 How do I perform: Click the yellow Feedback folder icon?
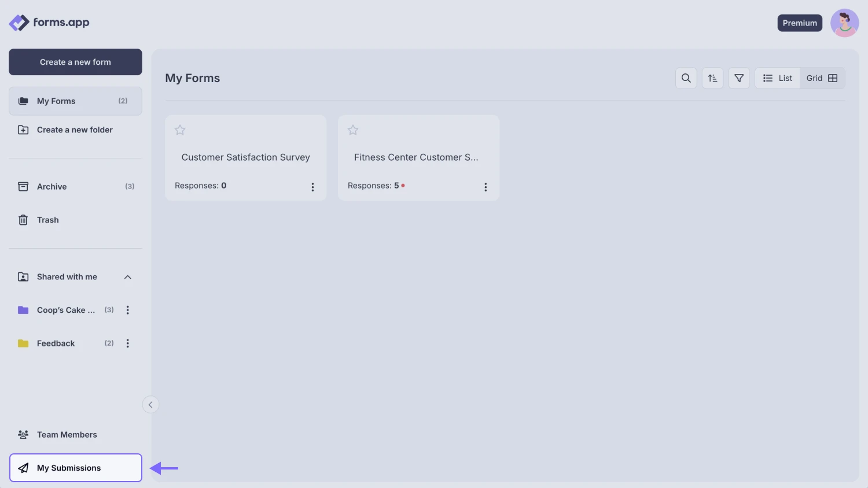coord(23,343)
